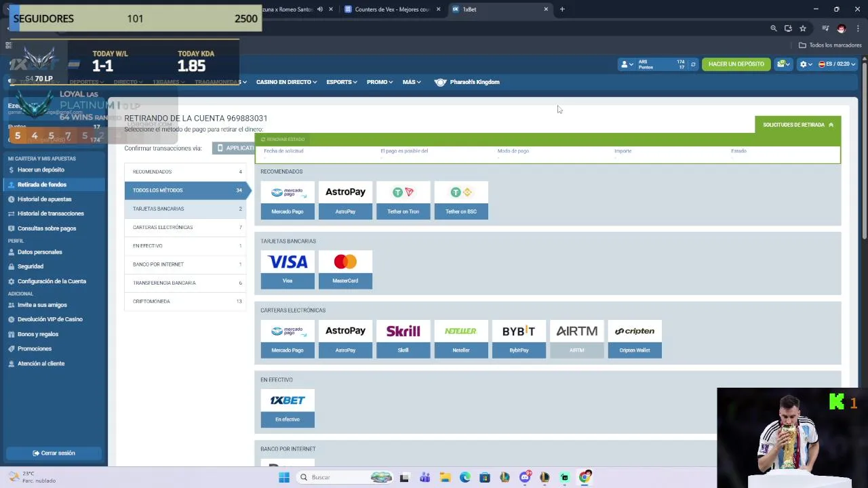Open the account user dropdown
Viewport: 868px width, 488px height.
tap(627, 64)
